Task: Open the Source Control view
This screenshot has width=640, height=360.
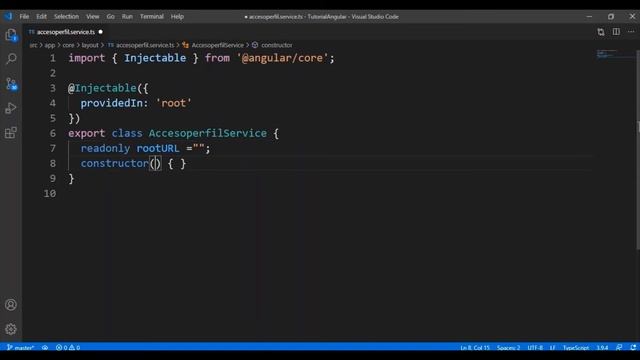Action: pos(11,84)
